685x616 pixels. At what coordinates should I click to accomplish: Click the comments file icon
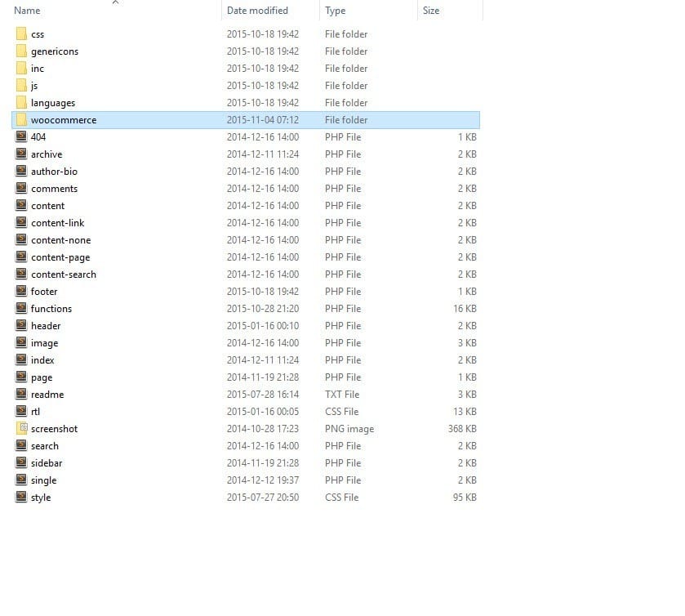click(21, 188)
